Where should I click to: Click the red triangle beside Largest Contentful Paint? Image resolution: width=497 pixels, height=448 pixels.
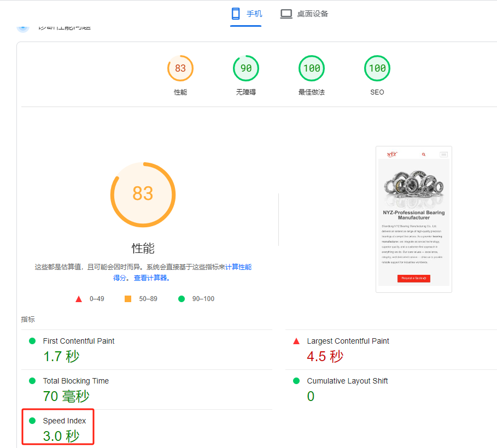pyautogui.click(x=296, y=341)
